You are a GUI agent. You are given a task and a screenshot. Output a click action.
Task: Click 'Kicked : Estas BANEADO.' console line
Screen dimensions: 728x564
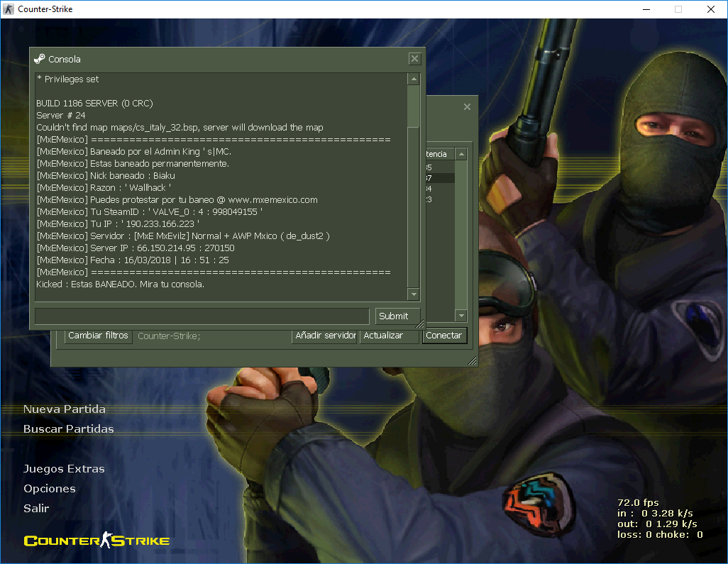pyautogui.click(x=120, y=284)
